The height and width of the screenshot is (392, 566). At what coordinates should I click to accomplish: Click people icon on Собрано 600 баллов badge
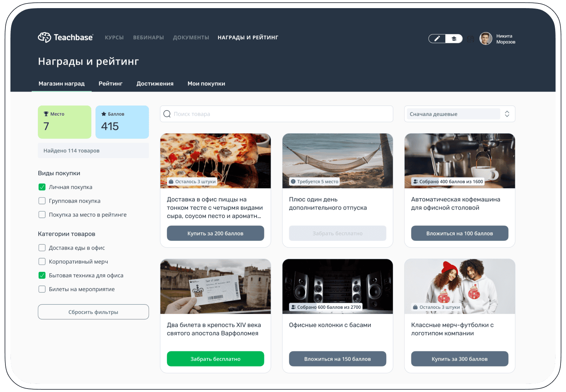point(293,307)
